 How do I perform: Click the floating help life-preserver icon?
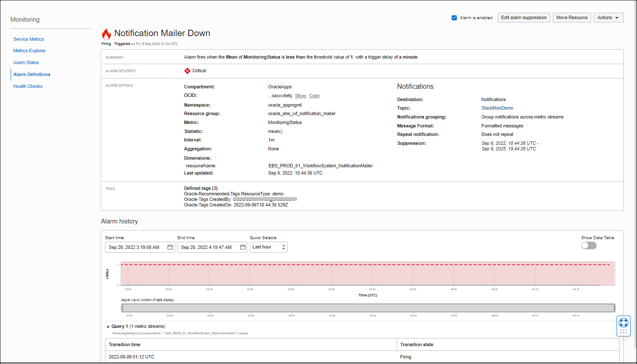(623, 322)
